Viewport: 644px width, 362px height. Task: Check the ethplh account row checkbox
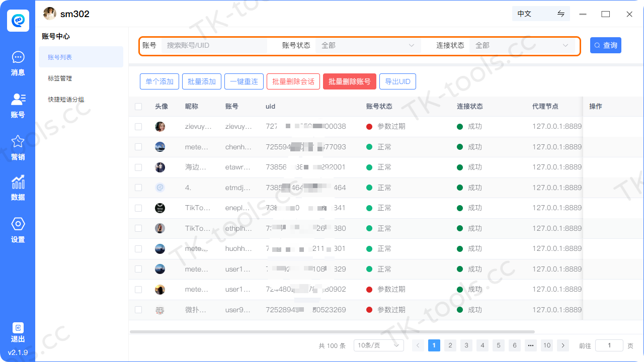[138, 228]
